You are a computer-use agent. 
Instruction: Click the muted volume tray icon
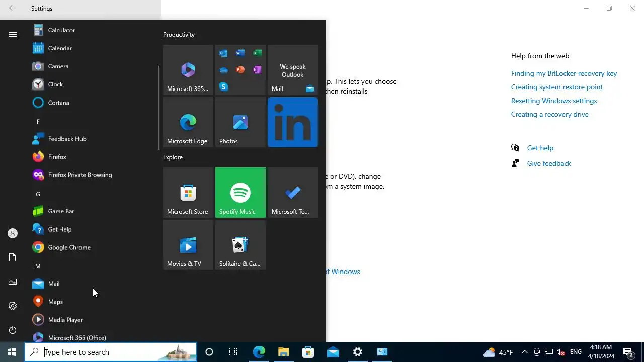coord(561,352)
